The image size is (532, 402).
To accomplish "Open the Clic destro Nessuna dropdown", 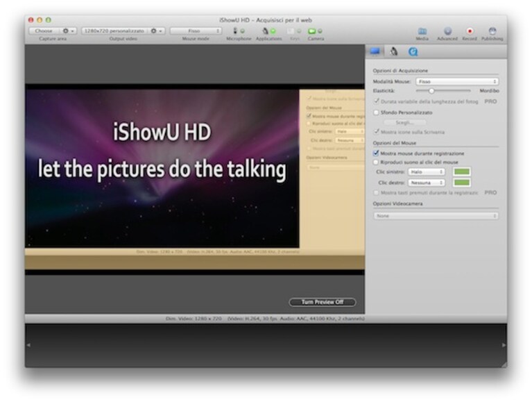I will tap(426, 183).
